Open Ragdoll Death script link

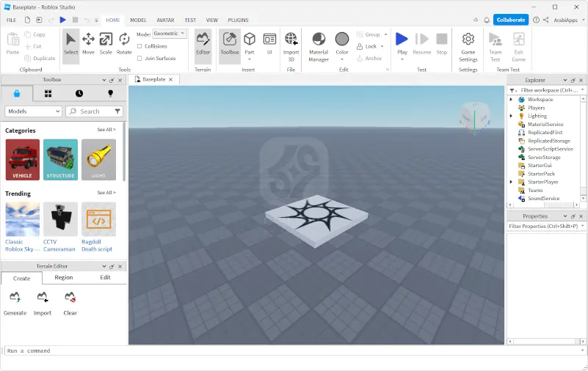coord(97,246)
